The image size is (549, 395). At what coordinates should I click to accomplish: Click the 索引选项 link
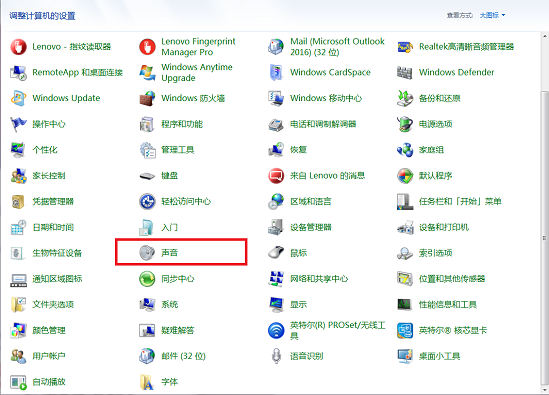(x=435, y=253)
